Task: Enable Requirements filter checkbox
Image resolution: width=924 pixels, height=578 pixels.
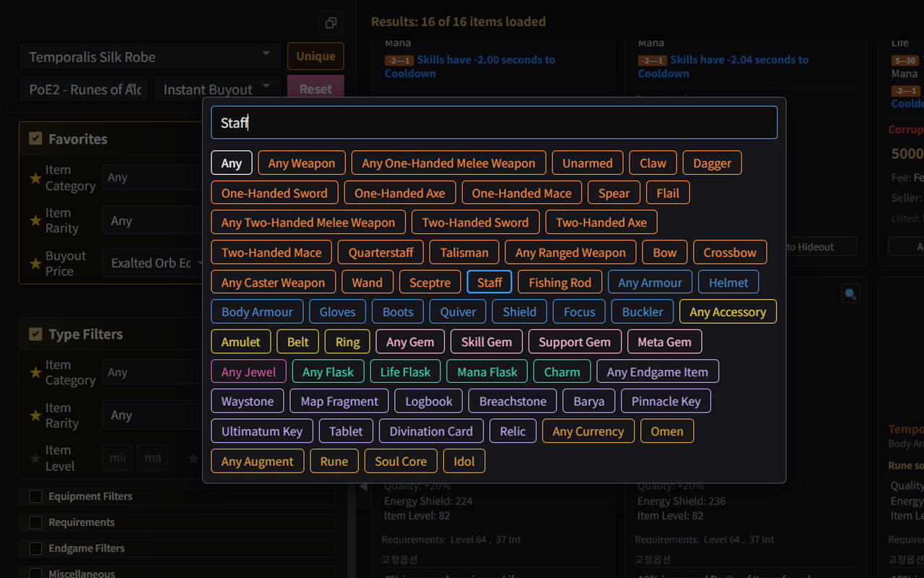Action: [x=35, y=522]
